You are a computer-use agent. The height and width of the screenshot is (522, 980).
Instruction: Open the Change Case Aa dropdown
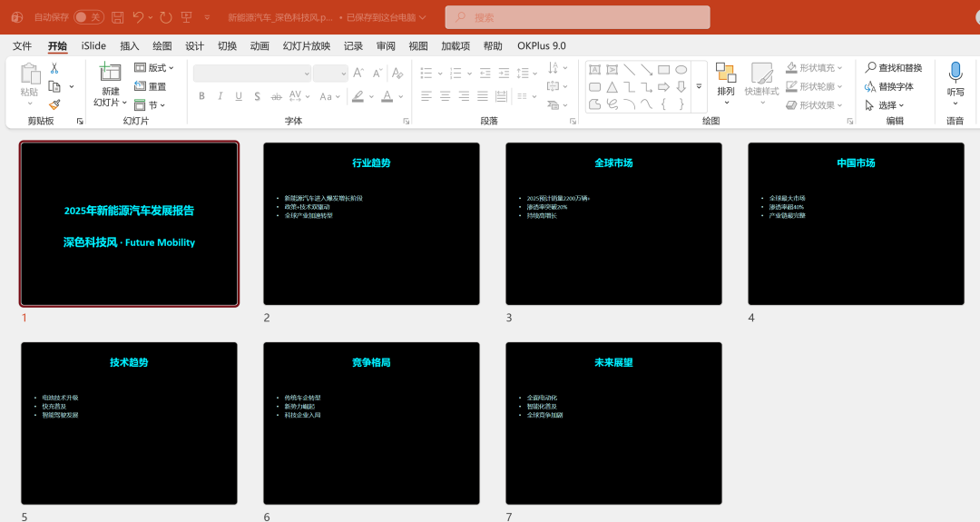329,96
